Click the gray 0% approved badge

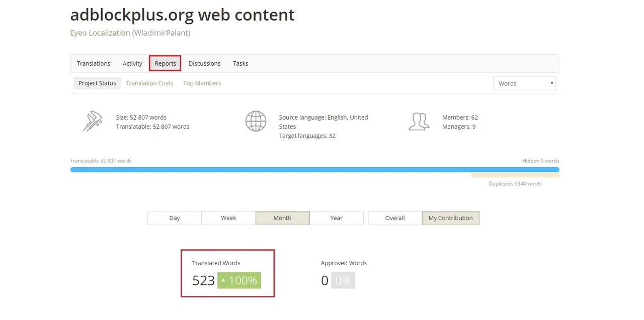[x=343, y=280]
